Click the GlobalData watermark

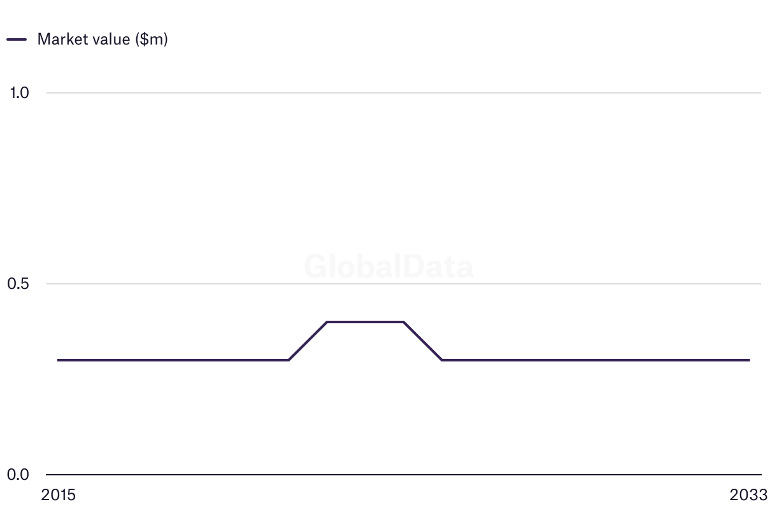[x=388, y=266]
